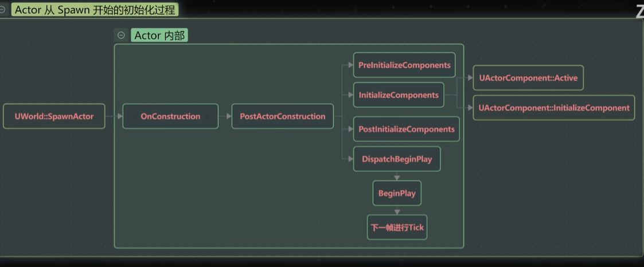The height and width of the screenshot is (267, 644).
Task: Select the UWorld::SpawnActor node
Action: [54, 116]
